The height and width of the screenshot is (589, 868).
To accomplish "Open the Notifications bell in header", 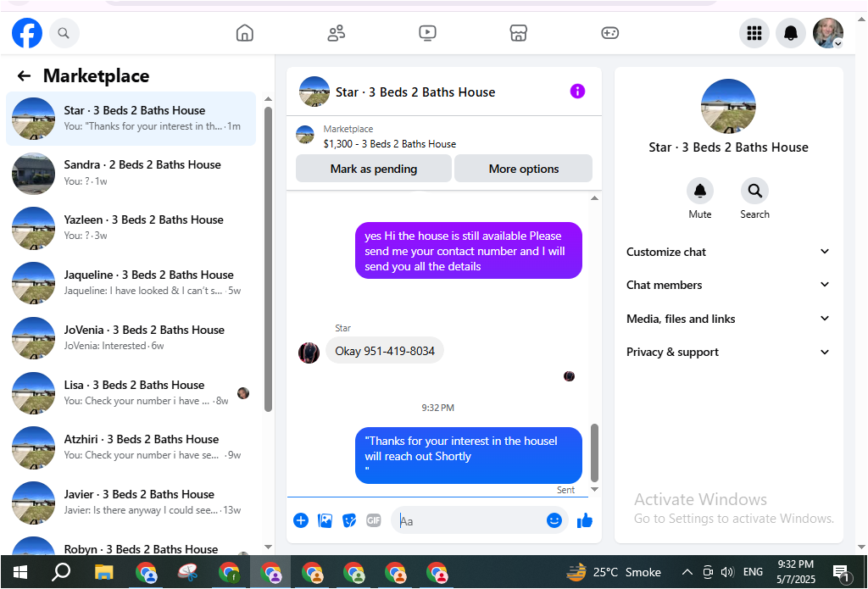I will click(x=791, y=33).
